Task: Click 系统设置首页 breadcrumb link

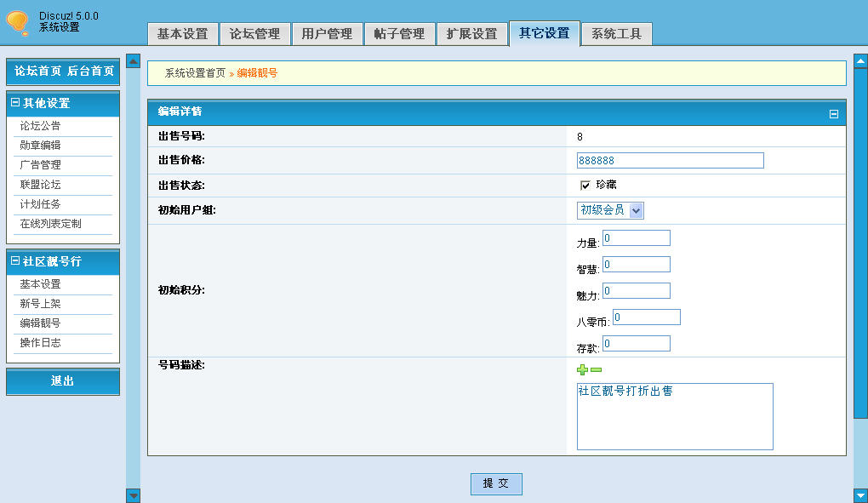Action: (196, 73)
